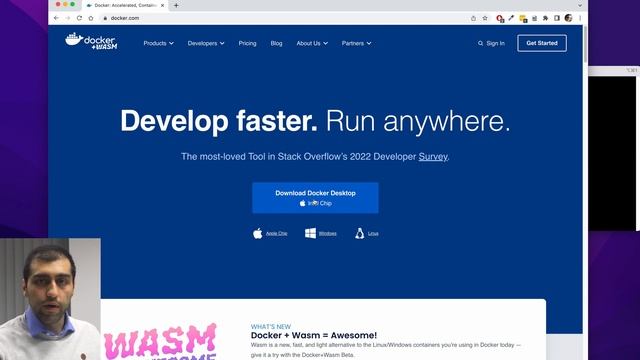The height and width of the screenshot is (360, 640).
Task: Click the Apple Chip download link
Action: (x=276, y=233)
